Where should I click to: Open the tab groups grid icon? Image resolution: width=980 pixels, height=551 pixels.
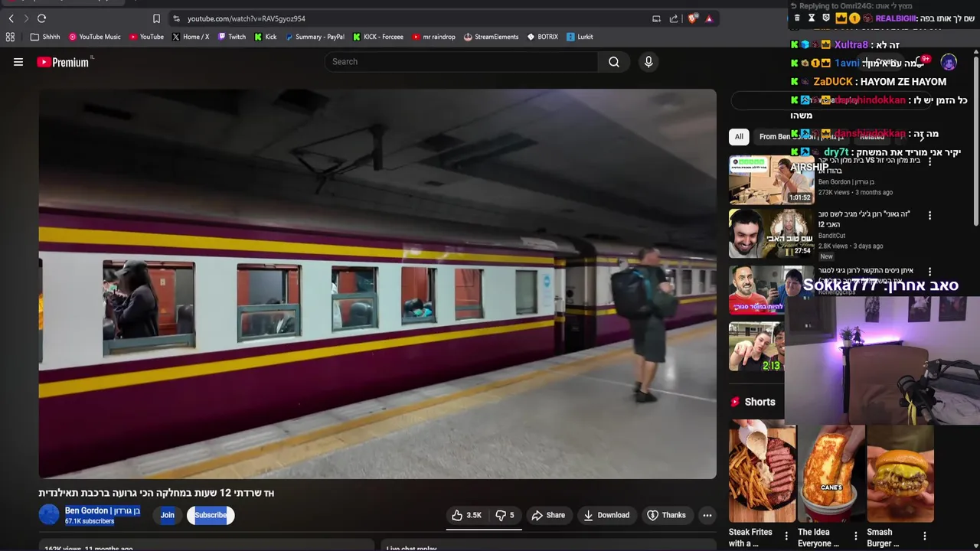click(x=10, y=37)
